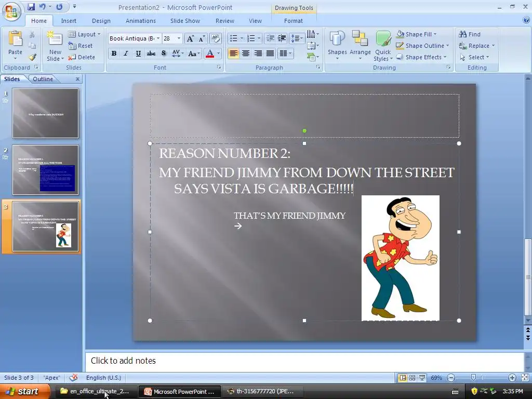Toggle Italic formatting

pos(126,54)
